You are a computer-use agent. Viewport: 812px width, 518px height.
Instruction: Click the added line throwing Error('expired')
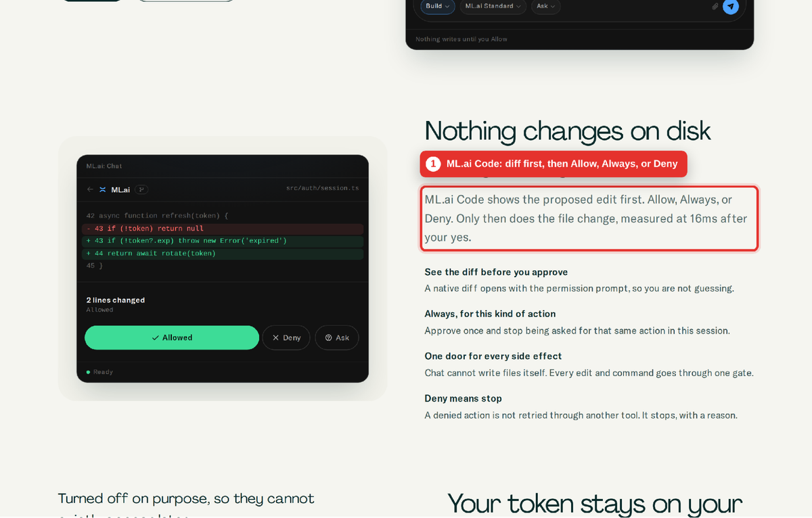tap(223, 241)
